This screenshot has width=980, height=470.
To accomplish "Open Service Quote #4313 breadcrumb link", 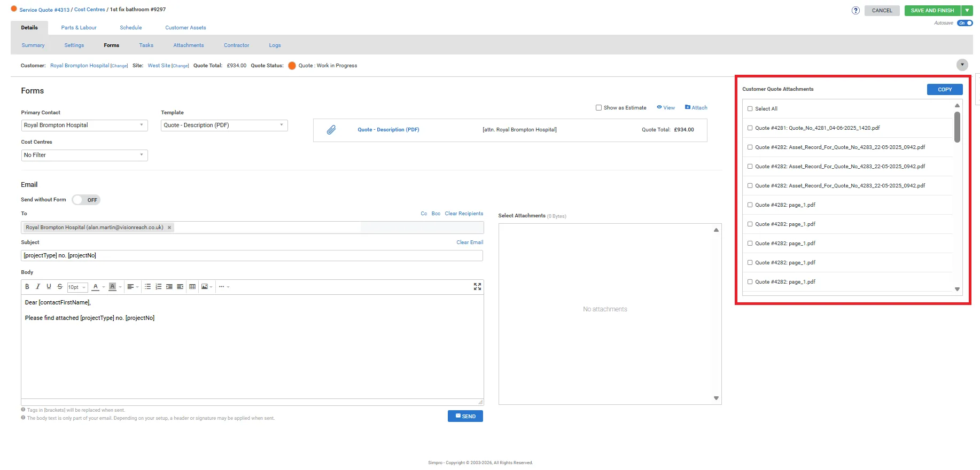I will point(44,10).
